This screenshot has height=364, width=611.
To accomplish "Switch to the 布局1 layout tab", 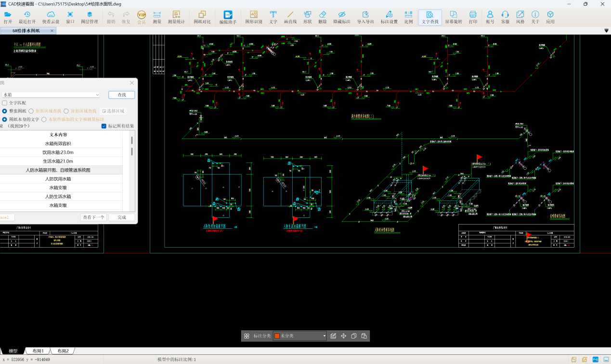I will 38,351.
